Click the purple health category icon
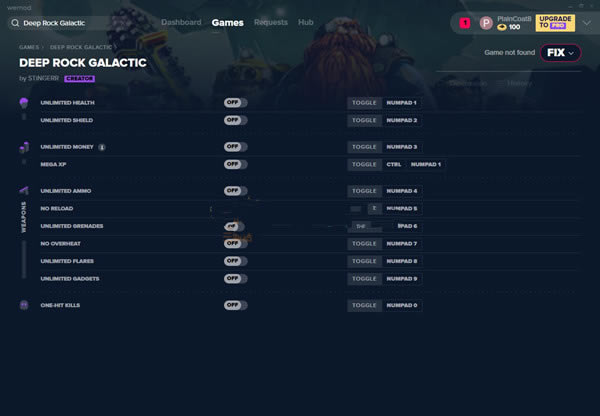The width and height of the screenshot is (600, 416). tap(24, 103)
